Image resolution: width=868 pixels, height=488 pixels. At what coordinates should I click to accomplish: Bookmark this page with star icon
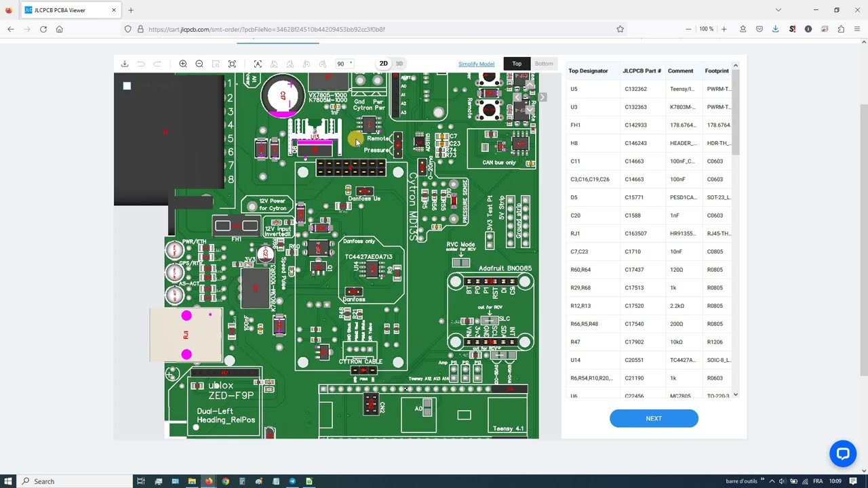[x=620, y=29]
